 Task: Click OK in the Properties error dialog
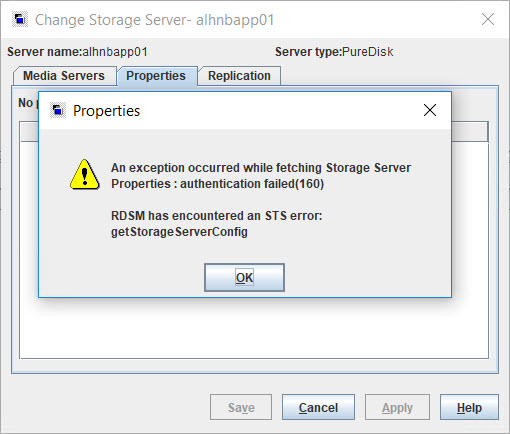tap(244, 277)
